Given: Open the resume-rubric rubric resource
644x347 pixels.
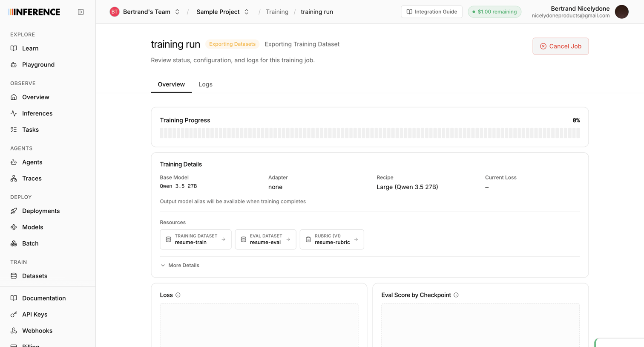Looking at the screenshot, I should [x=332, y=240].
